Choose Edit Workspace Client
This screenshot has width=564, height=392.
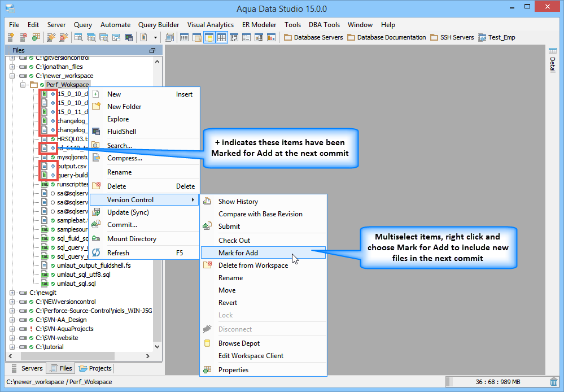(x=263, y=356)
